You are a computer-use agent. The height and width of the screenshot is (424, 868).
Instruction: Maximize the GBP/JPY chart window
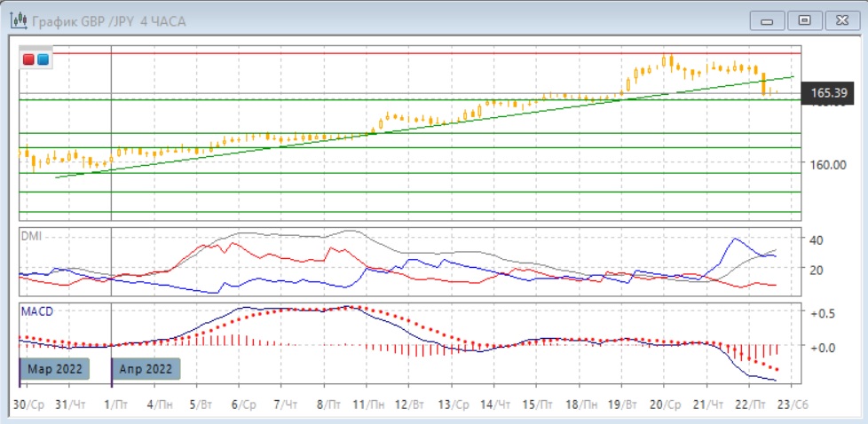pyautogui.click(x=805, y=20)
